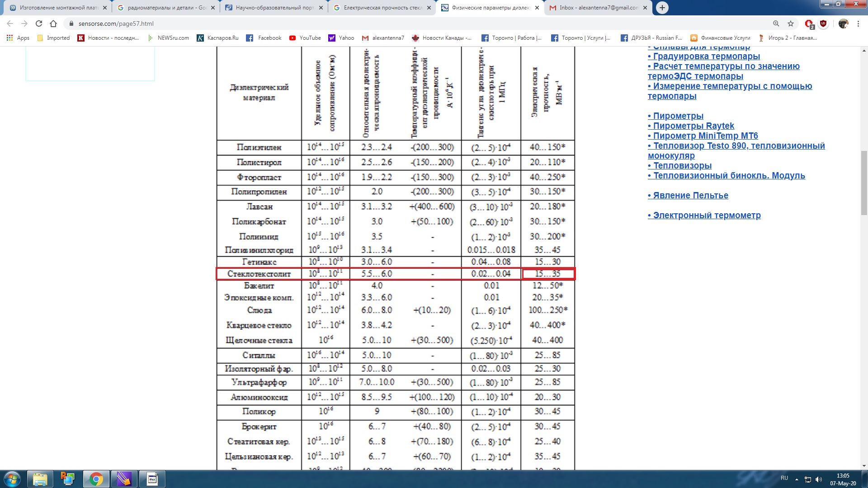The width and height of the screenshot is (868, 488).
Task: Open the YouTube bookmark
Action: (305, 38)
